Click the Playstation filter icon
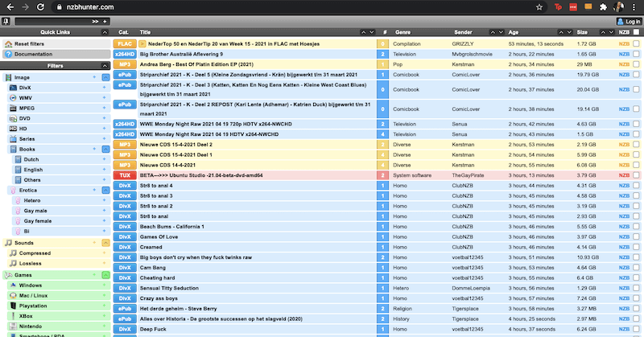 [13, 306]
